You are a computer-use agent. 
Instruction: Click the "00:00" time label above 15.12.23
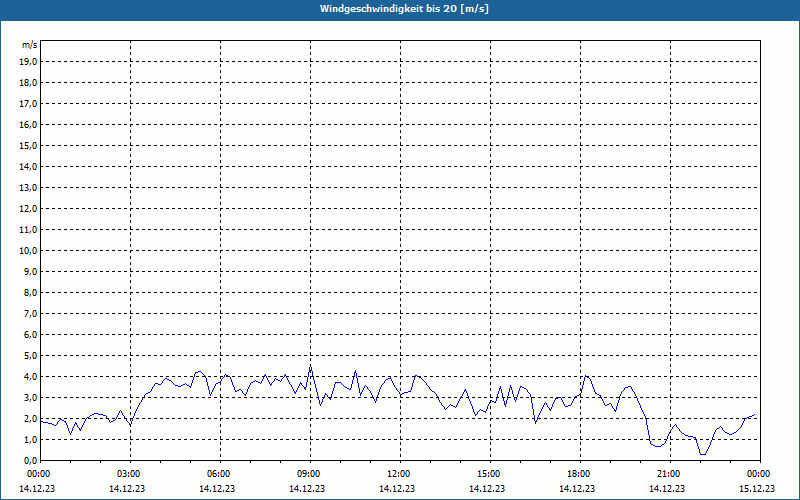point(760,474)
